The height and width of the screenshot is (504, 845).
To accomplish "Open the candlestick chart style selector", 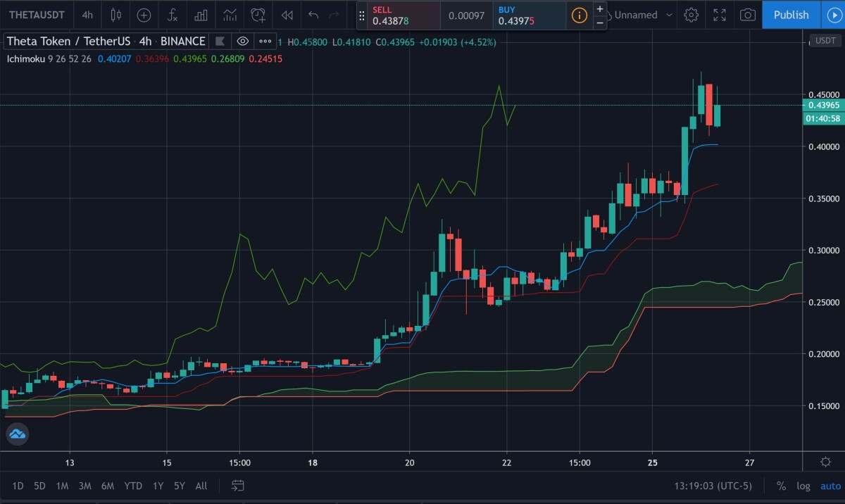I will (115, 15).
